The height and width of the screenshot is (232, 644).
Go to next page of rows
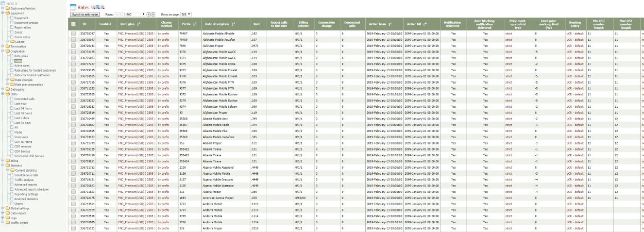tap(148, 14)
